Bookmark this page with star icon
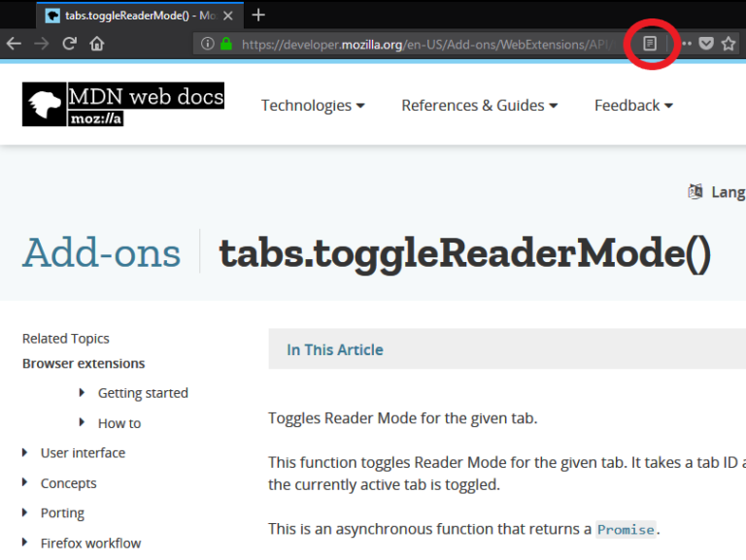Screen dimensions: 746x560 pyautogui.click(x=729, y=44)
